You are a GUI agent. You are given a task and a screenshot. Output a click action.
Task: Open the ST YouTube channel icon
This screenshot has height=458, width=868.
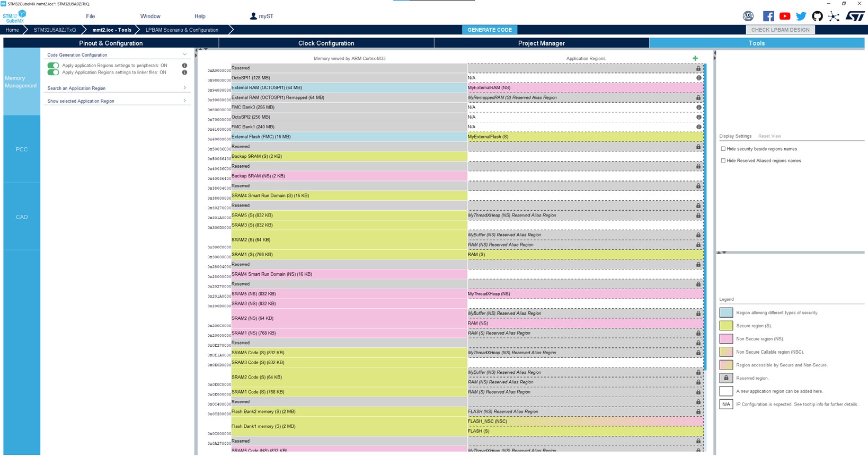pyautogui.click(x=785, y=16)
